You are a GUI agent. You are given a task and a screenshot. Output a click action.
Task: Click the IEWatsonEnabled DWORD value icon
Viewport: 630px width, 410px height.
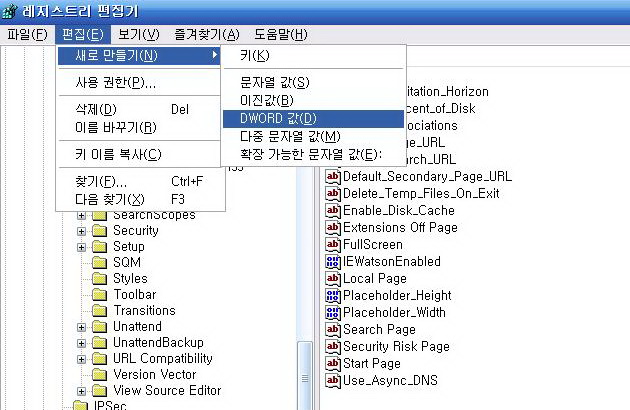pyautogui.click(x=334, y=262)
